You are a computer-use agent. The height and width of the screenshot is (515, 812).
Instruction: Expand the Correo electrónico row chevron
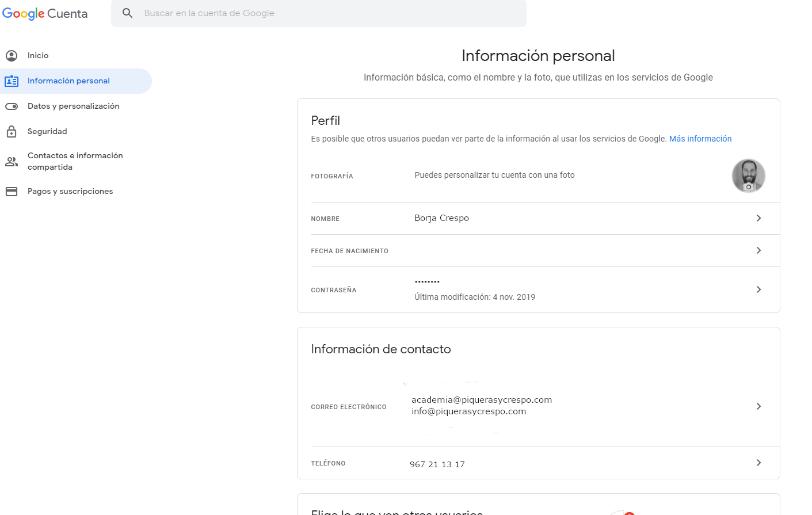point(758,406)
